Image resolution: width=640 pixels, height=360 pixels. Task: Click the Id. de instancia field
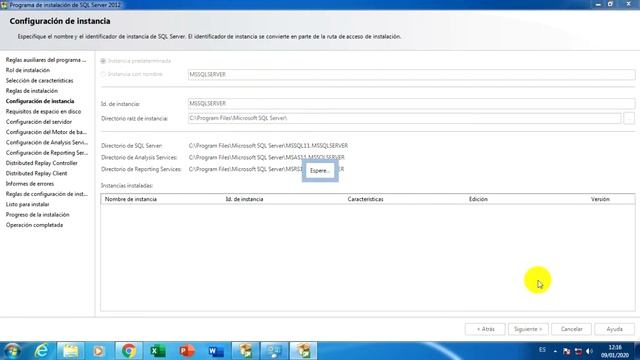(x=411, y=104)
